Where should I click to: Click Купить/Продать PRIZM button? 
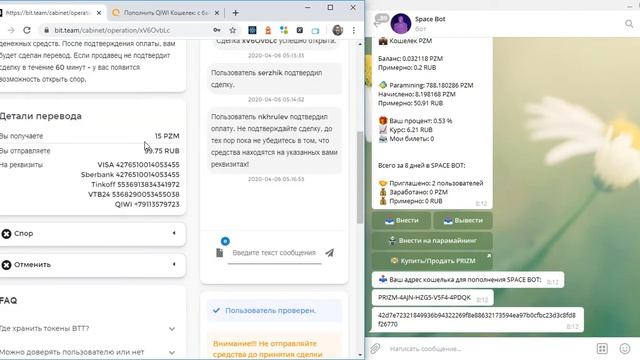[432, 261]
